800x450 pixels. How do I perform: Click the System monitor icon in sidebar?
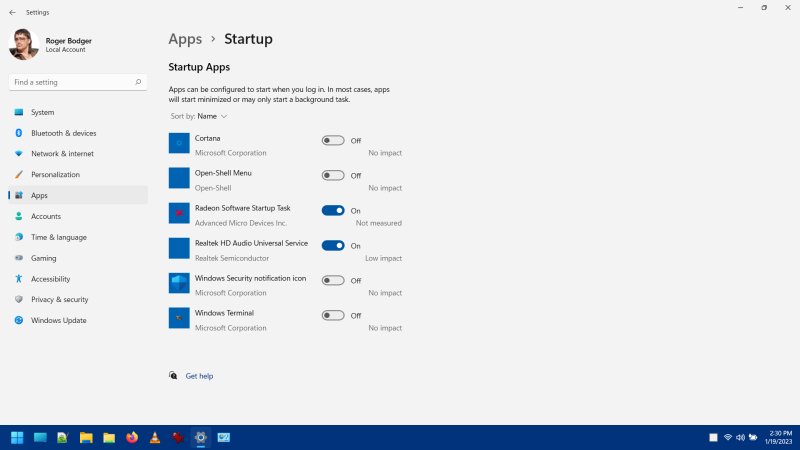(19, 112)
